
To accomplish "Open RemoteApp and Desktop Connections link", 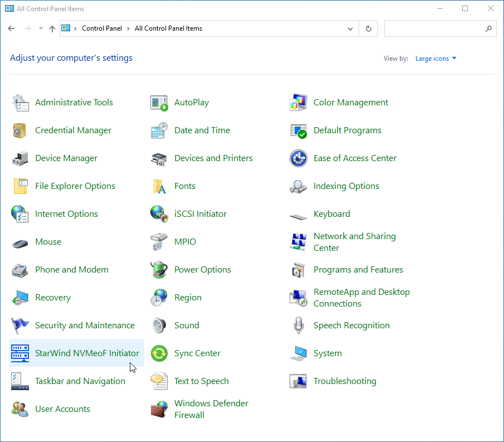I will click(x=361, y=298).
